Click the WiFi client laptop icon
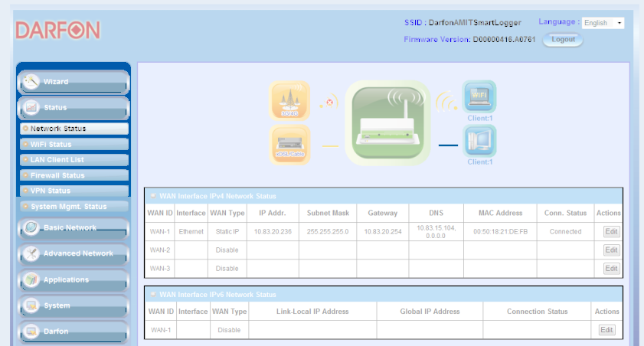This screenshot has height=346, width=644. pos(479,96)
